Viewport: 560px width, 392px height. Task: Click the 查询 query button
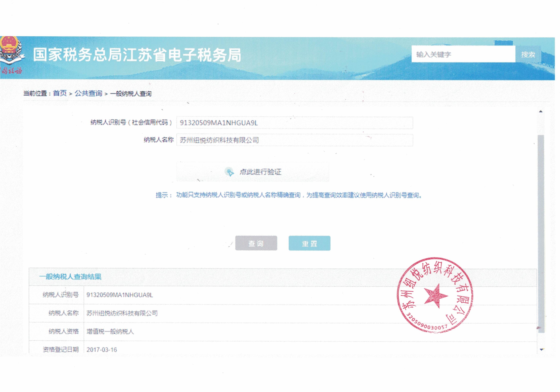(x=256, y=243)
